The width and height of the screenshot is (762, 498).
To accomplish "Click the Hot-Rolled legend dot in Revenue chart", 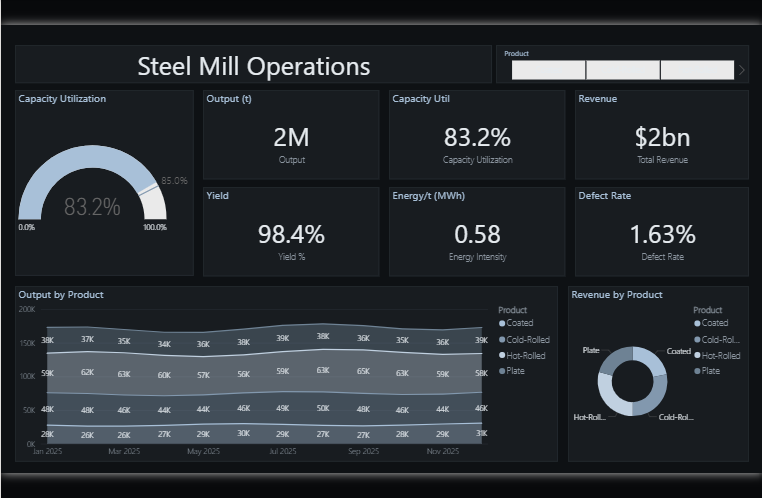I will coord(697,356).
